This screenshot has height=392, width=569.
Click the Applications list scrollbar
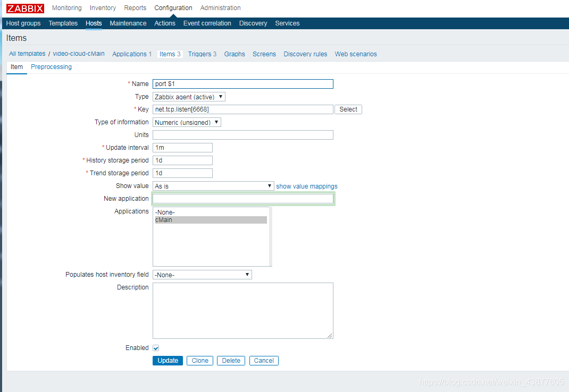pyautogui.click(x=271, y=236)
